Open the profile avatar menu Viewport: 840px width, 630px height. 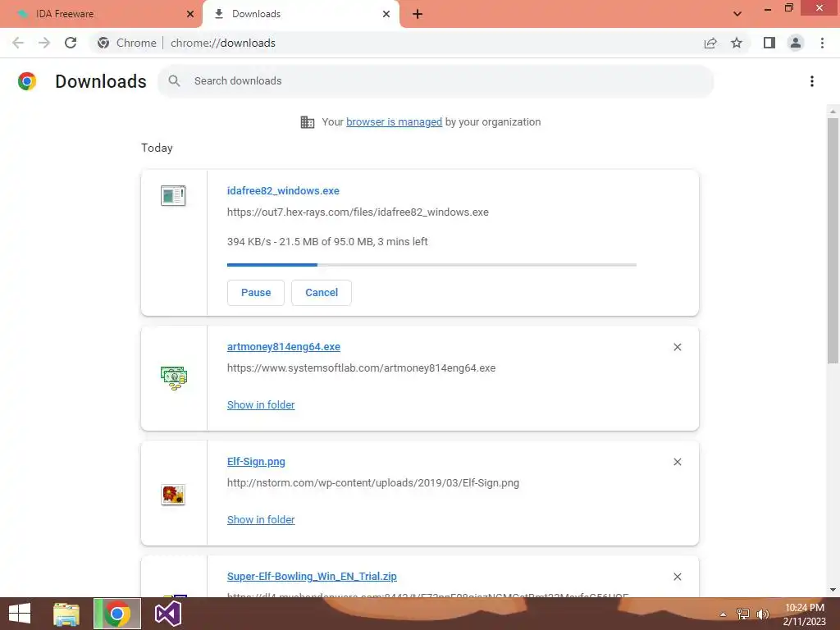click(796, 43)
